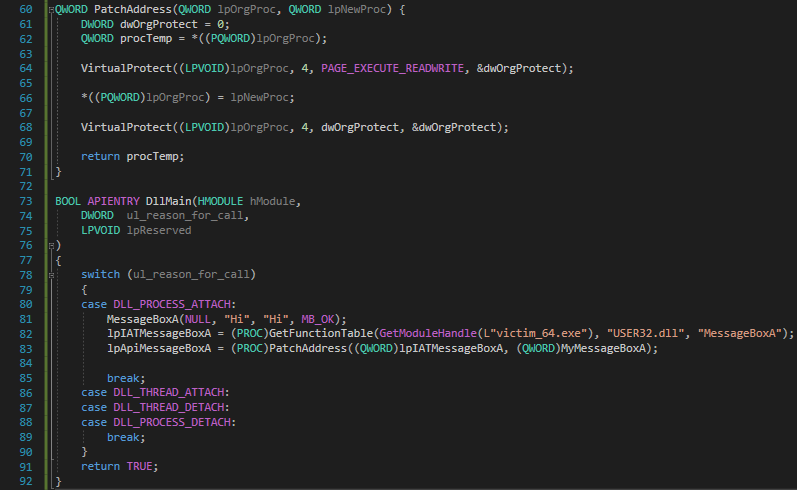Screen dimensions: 797x490
Task: Collapse the fold marker at line 76
Action: (51, 246)
